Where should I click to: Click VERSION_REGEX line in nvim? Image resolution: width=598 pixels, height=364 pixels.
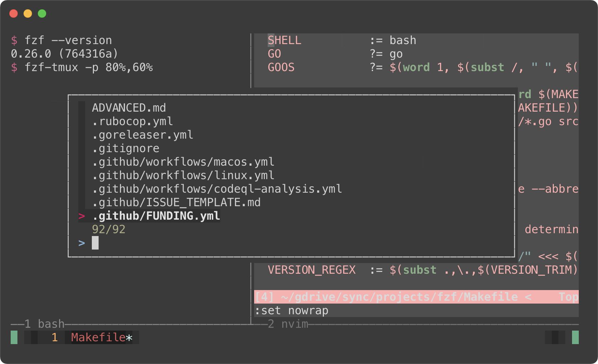(x=423, y=270)
